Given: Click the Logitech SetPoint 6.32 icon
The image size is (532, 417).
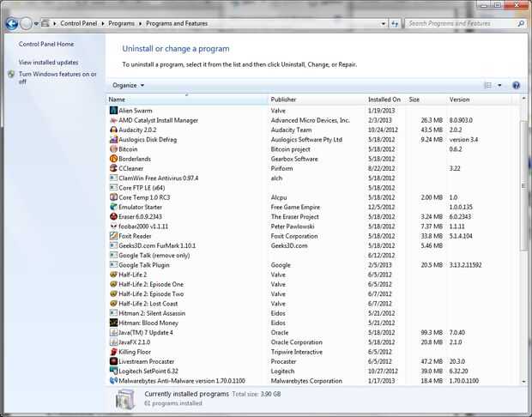Looking at the screenshot, I should [113, 372].
